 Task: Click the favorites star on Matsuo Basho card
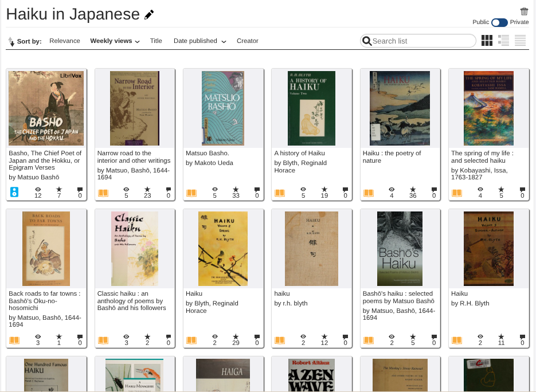pos(236,189)
